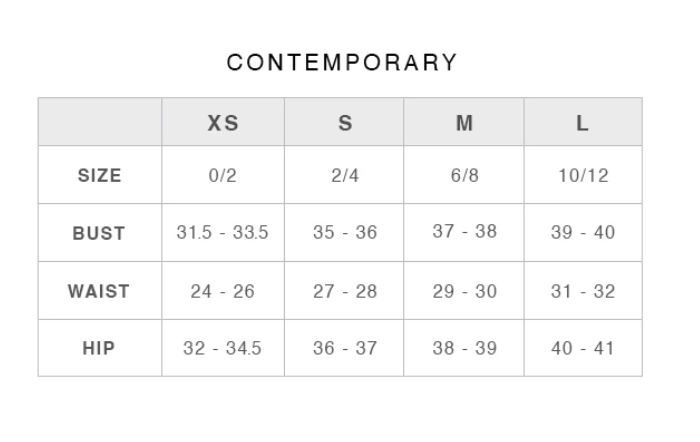Screen dimensions: 700x442
Task: Select the S column header
Action: pos(345,123)
